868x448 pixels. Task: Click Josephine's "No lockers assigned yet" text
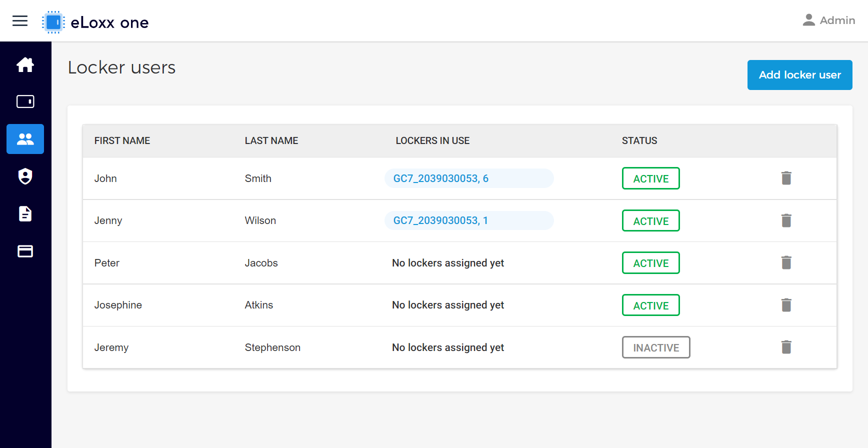[x=448, y=305]
